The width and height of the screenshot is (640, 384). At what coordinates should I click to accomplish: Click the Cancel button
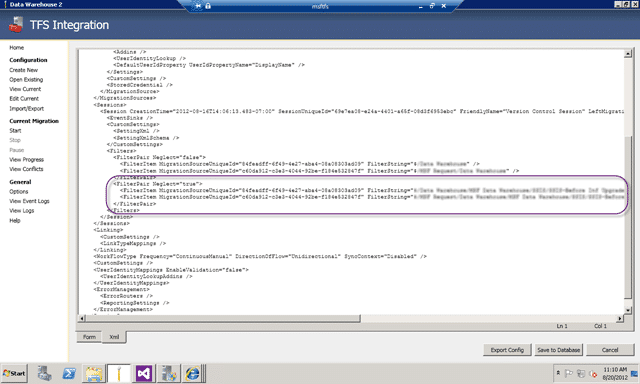tap(610, 350)
